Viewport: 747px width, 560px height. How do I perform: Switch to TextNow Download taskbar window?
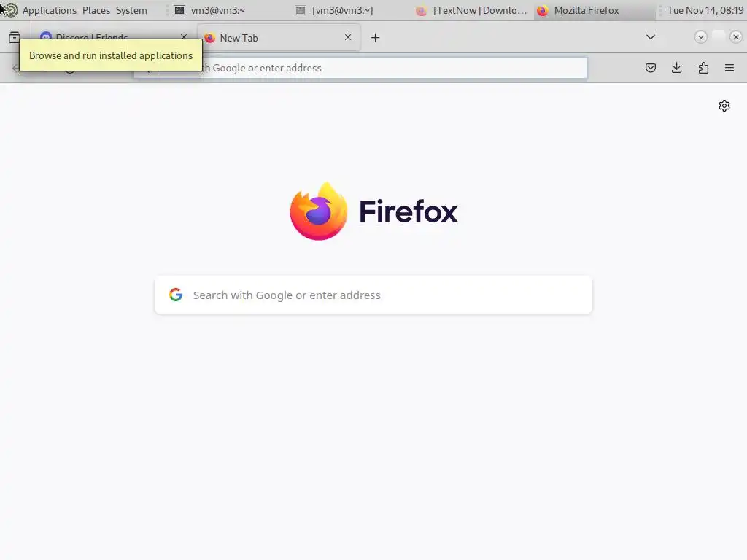click(472, 10)
